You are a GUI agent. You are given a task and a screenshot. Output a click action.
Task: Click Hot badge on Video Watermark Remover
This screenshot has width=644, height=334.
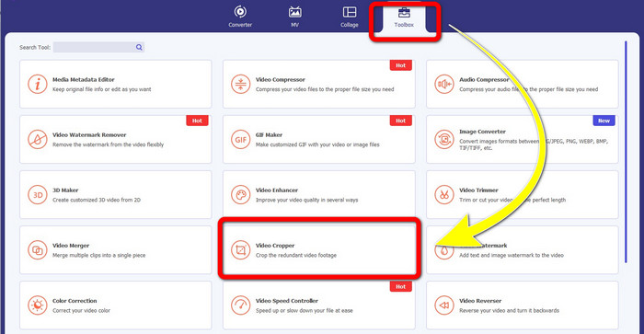(x=197, y=121)
